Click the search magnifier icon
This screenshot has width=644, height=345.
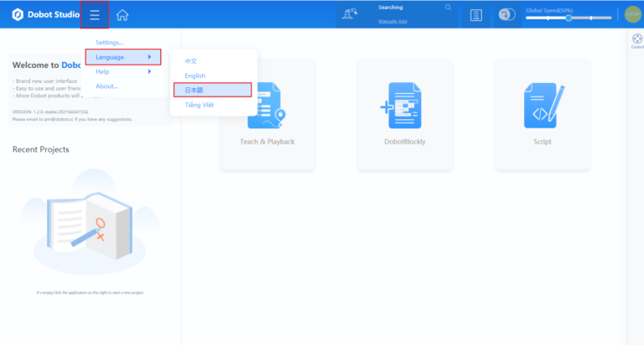[448, 8]
